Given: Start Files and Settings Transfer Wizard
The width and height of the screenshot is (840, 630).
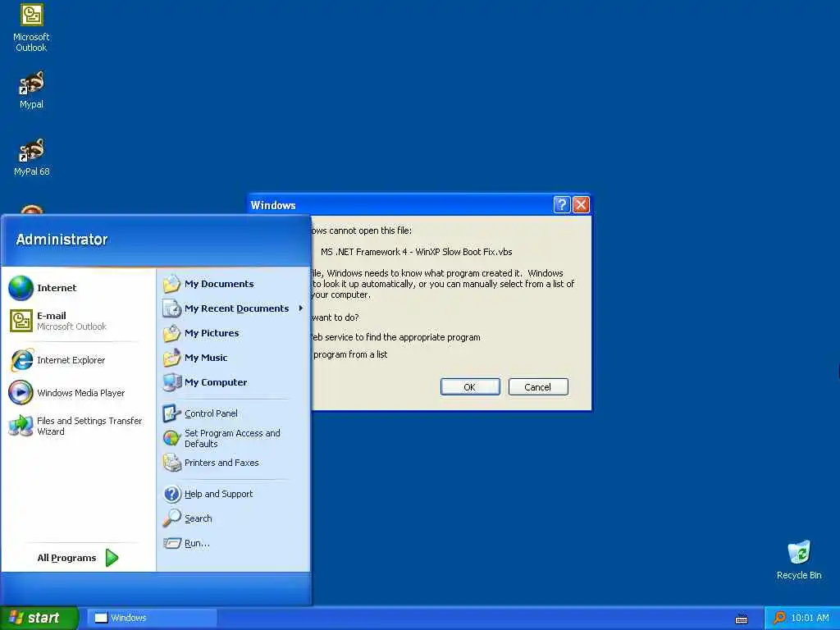Looking at the screenshot, I should tap(79, 426).
